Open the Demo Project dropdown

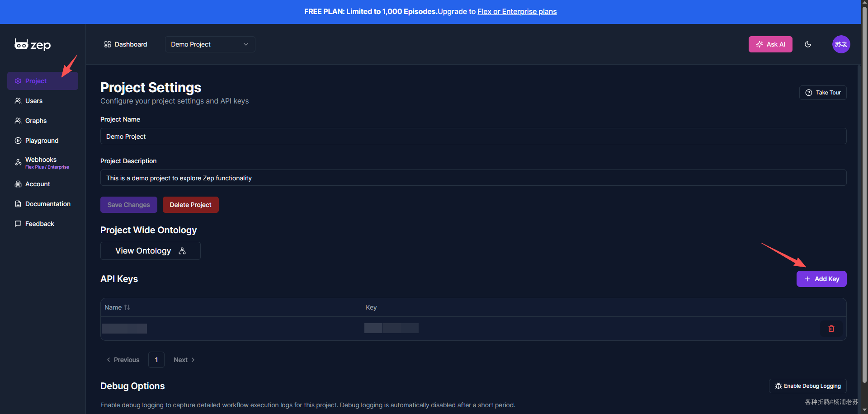tap(210, 44)
